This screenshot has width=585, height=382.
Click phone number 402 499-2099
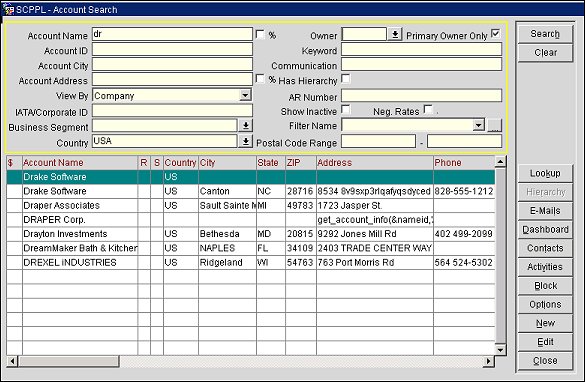[x=463, y=234]
